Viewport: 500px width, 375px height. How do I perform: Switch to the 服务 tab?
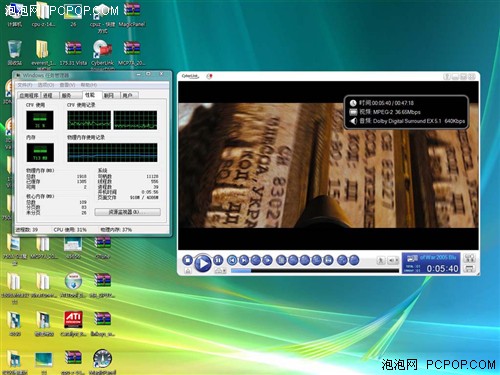pos(70,95)
